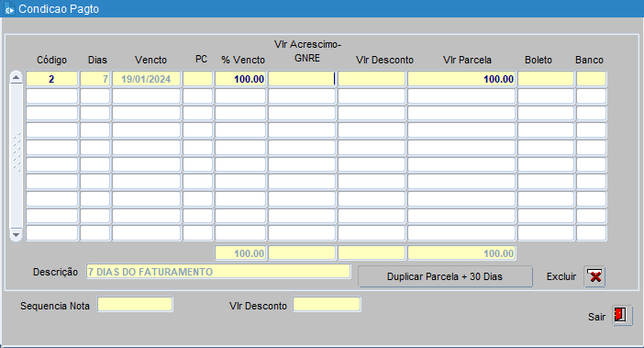This screenshot has width=644, height=348.
Task: Select the Código field containing 2
Action: 51,79
